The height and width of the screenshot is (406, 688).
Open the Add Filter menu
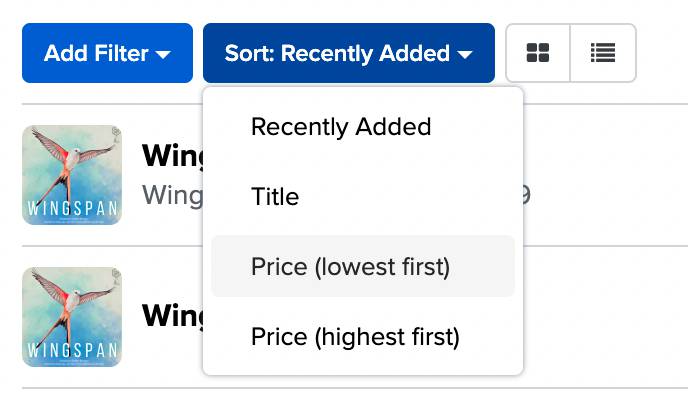point(108,53)
